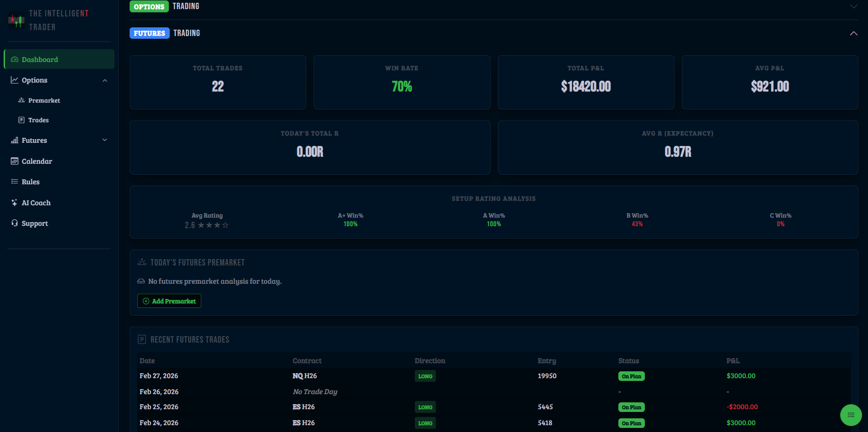Expand the Options Trading section chevron

(x=853, y=6)
